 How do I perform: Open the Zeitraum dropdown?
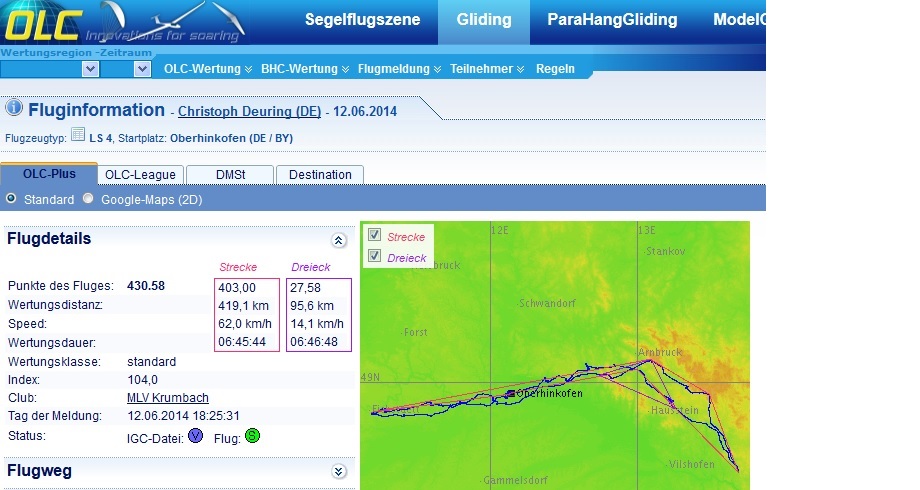click(x=141, y=69)
